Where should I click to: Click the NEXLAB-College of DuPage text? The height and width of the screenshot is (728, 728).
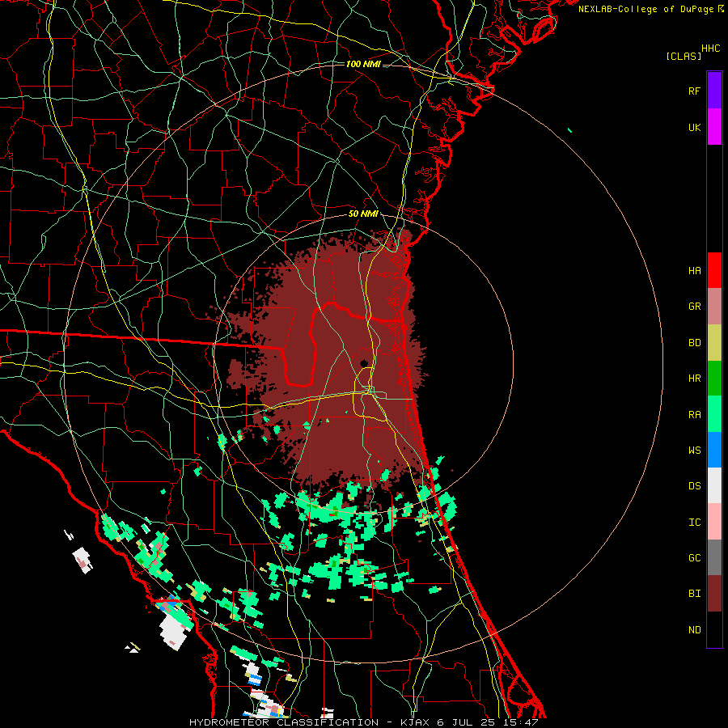coord(645,9)
